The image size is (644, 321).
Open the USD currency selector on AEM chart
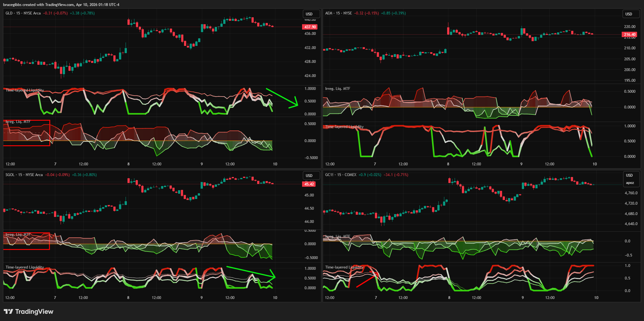pyautogui.click(x=629, y=14)
